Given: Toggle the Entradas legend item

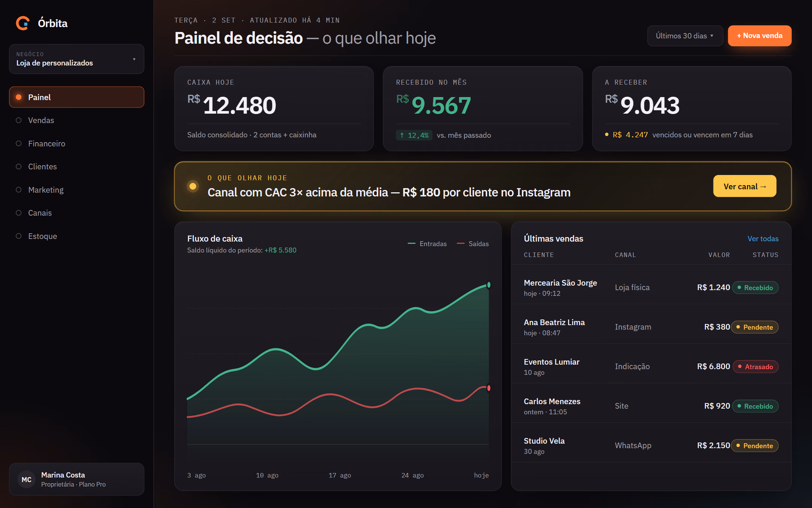Looking at the screenshot, I should [x=427, y=244].
